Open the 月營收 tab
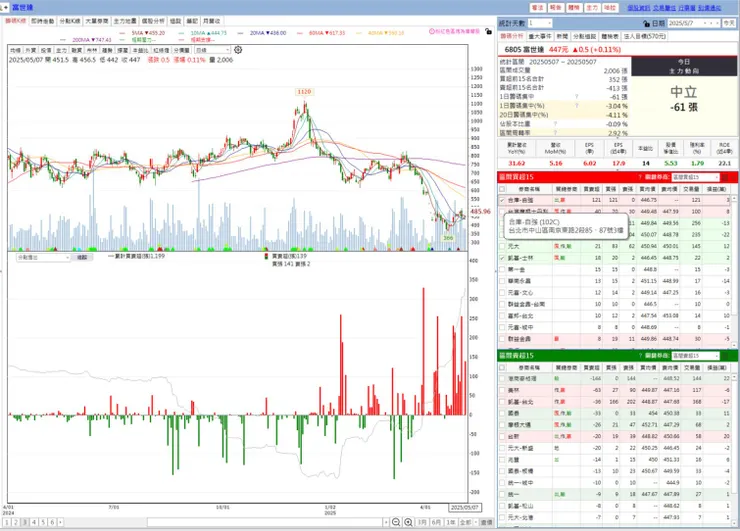The image size is (740, 531). 211,21
